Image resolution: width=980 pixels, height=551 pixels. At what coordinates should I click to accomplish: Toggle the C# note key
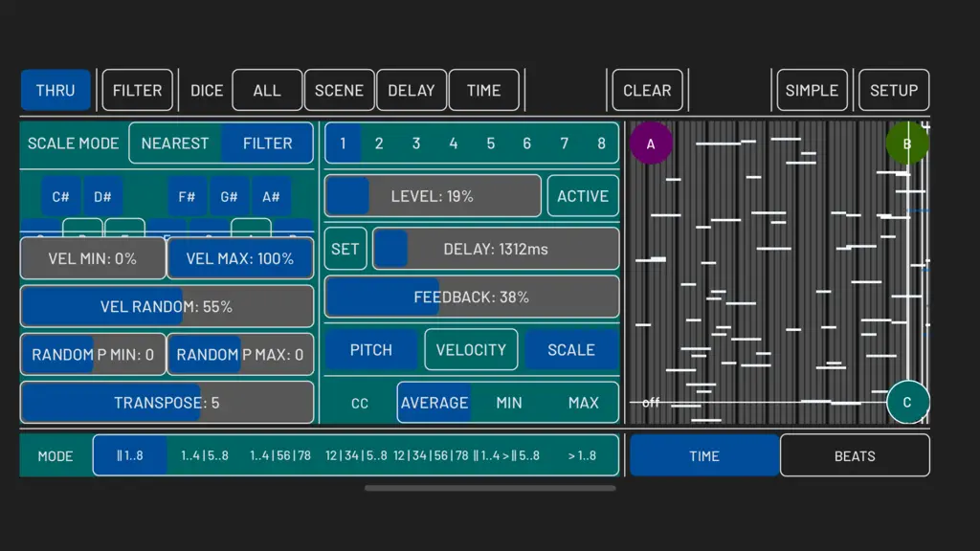pos(60,197)
